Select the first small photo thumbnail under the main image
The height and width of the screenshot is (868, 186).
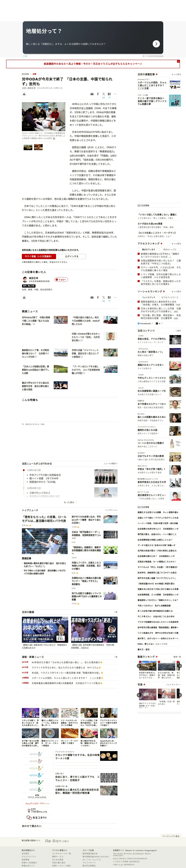(28, 147)
